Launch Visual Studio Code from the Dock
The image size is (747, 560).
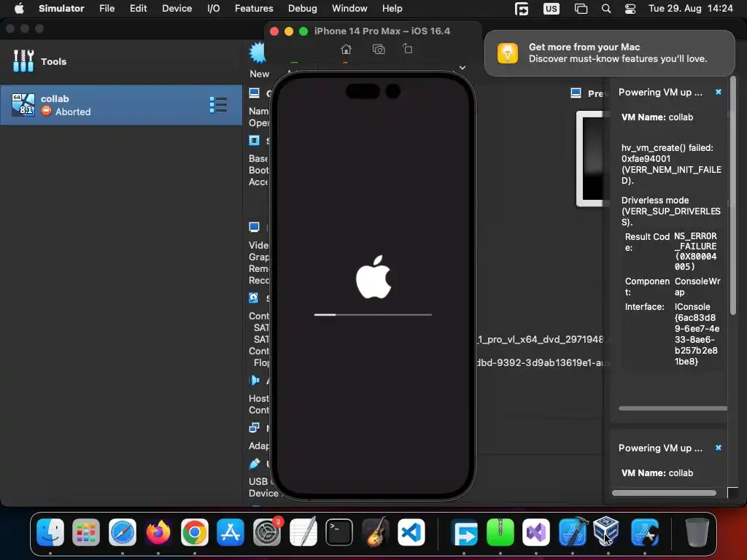pos(411,532)
